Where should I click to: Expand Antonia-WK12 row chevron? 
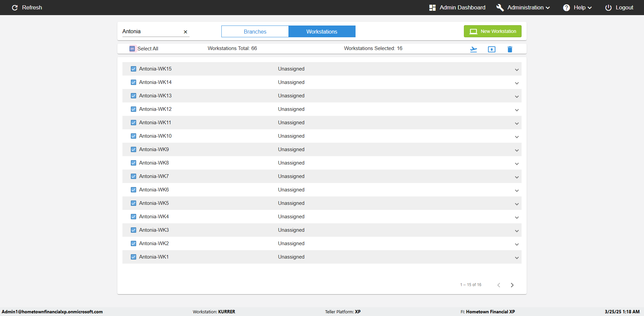[517, 110]
